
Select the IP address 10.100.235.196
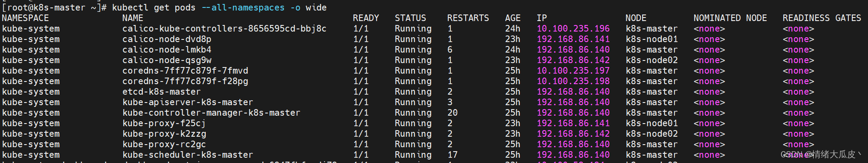(x=573, y=29)
